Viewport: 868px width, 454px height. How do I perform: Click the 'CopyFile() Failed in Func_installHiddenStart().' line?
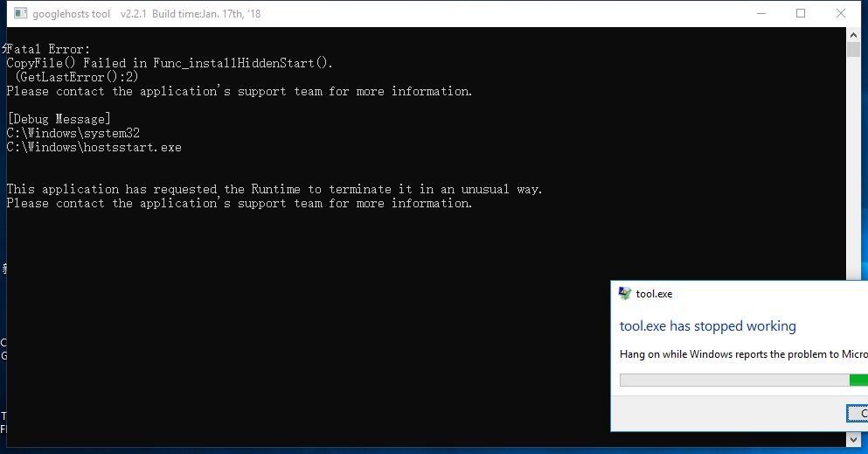(170, 63)
